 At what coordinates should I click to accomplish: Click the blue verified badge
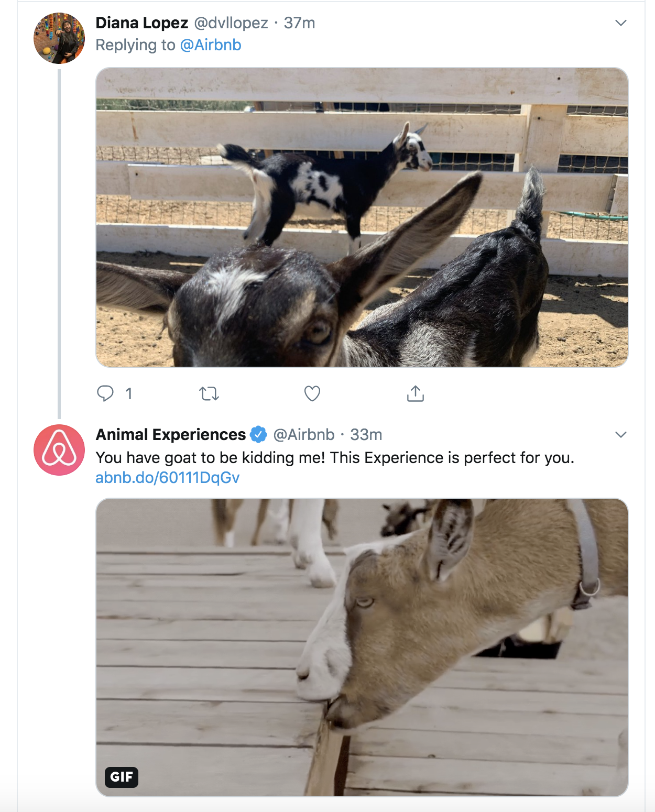[258, 434]
